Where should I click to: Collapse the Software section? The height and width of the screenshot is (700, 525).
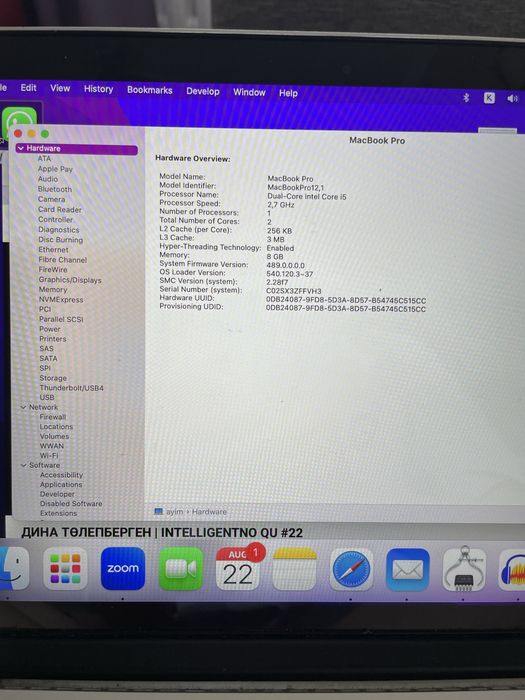23,465
